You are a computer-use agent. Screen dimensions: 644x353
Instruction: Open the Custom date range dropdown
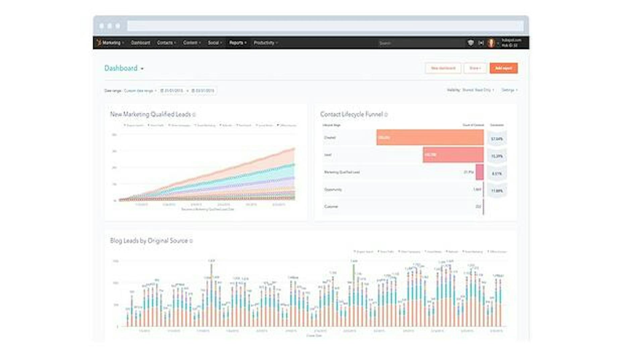click(x=140, y=91)
